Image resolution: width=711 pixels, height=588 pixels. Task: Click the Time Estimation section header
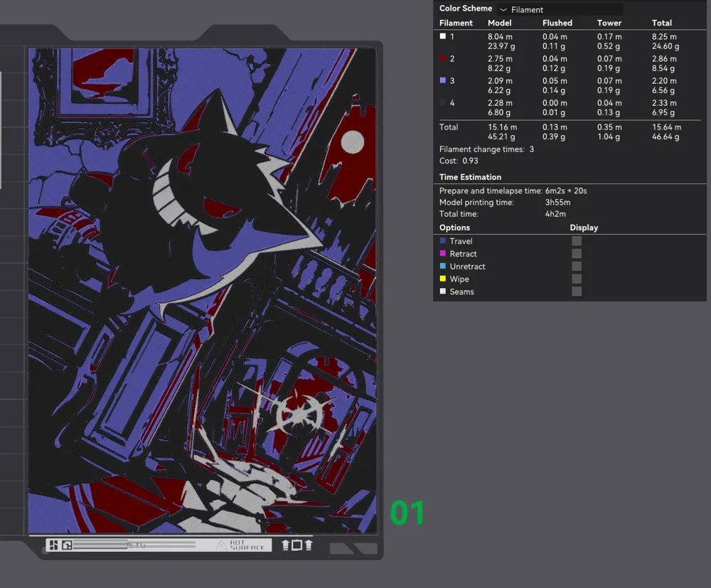pos(470,177)
